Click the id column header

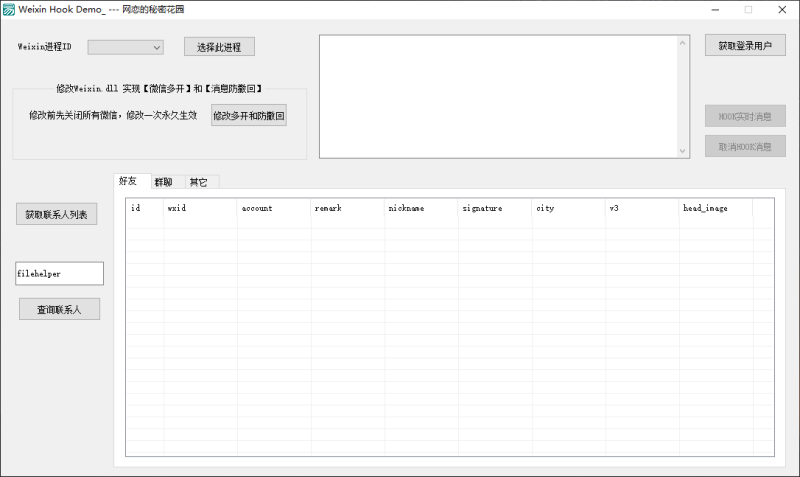pos(145,208)
